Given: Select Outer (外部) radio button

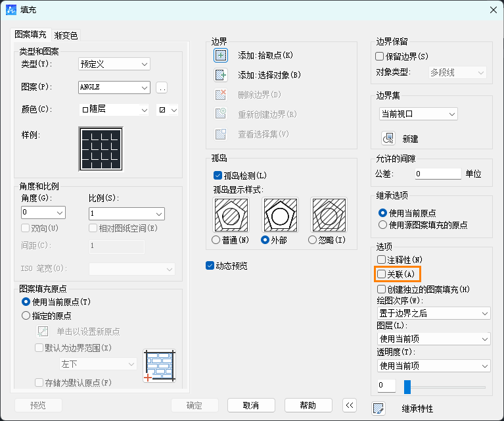Looking at the screenshot, I should pyautogui.click(x=265, y=240).
